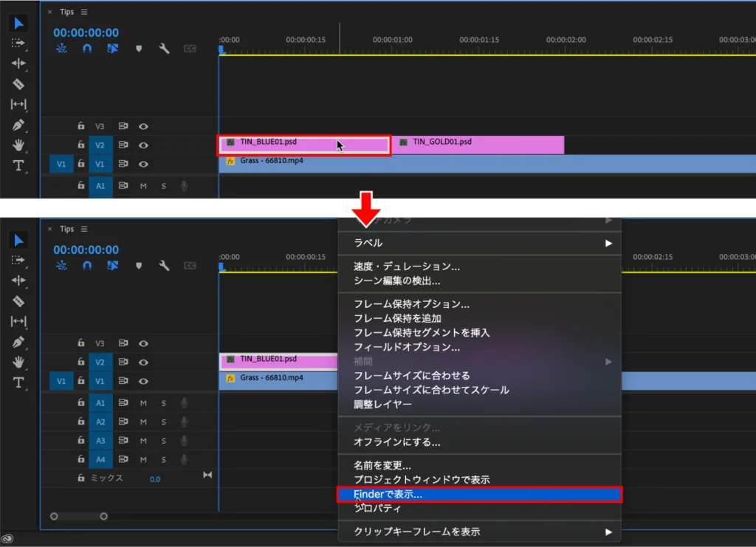
Task: Select the Ripple Edit tool in upper timeline
Action: coord(18,63)
